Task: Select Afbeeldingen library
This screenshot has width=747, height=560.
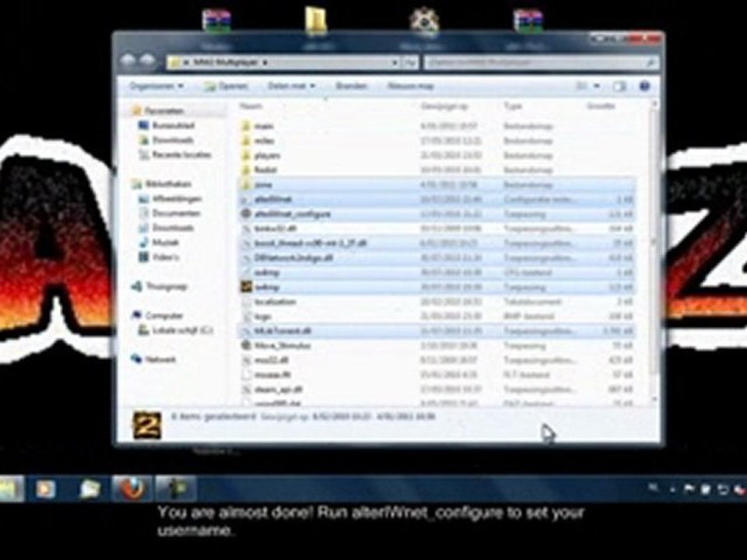Action: click(177, 198)
